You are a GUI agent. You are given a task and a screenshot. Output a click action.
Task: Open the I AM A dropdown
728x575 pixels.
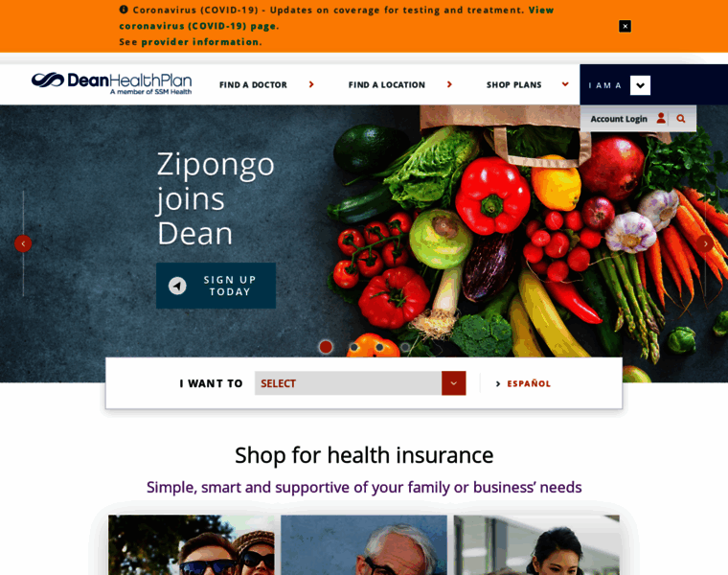click(x=640, y=85)
